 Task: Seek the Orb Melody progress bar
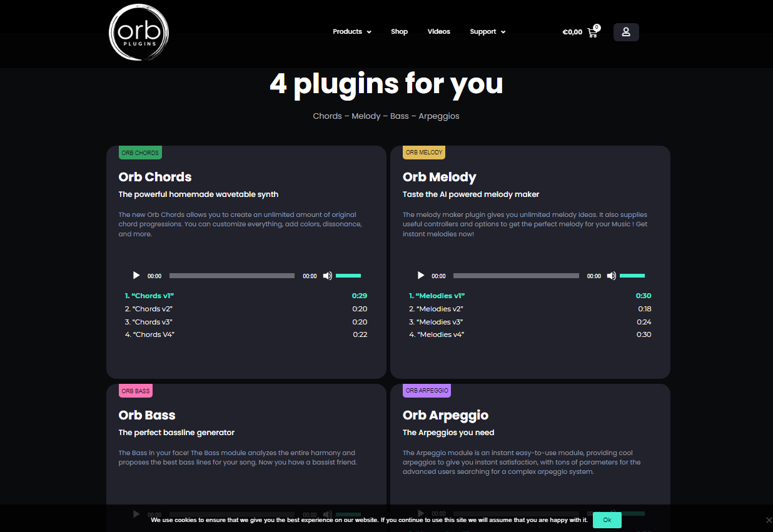(516, 276)
